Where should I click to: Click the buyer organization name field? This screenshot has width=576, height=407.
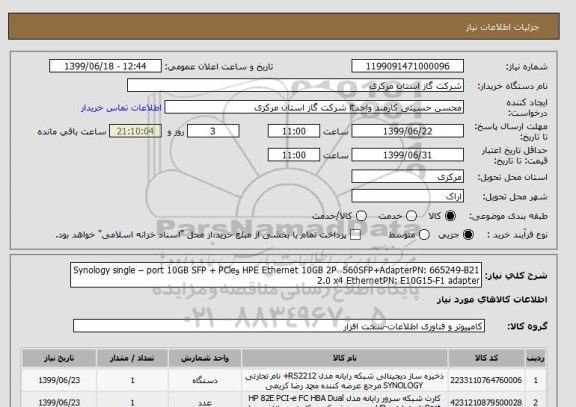(x=295, y=86)
